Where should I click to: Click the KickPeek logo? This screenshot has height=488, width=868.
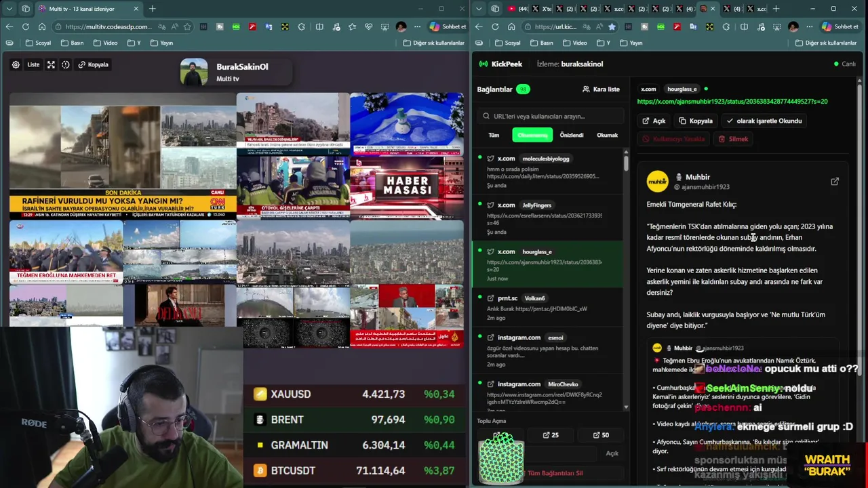coord(500,64)
